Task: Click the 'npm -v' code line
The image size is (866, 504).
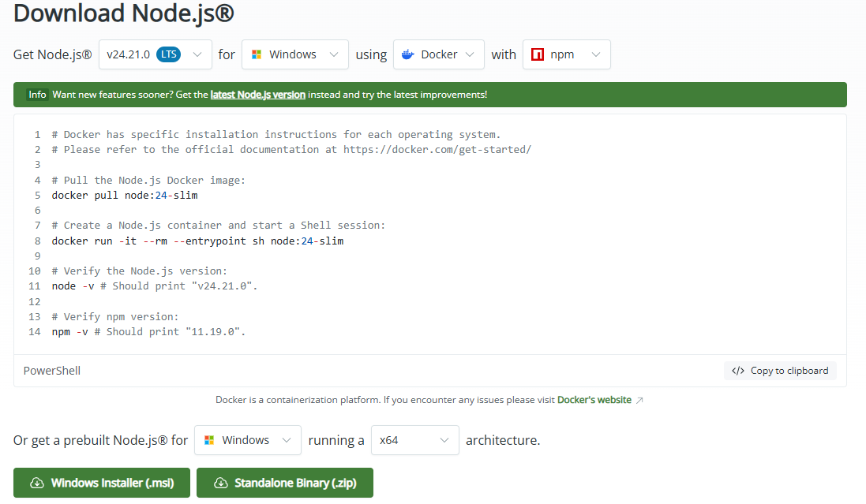Action: tap(148, 332)
